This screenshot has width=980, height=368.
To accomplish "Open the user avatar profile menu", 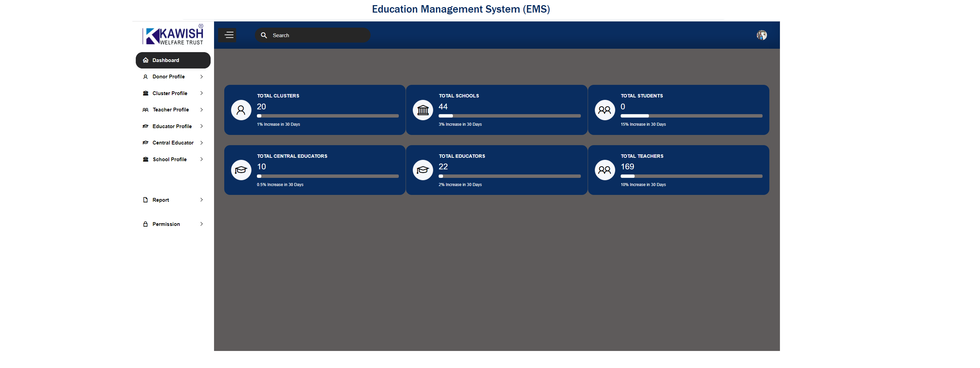I will tap(761, 35).
